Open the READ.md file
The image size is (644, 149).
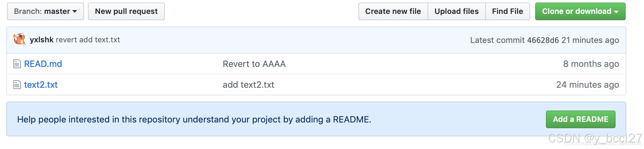tap(43, 64)
